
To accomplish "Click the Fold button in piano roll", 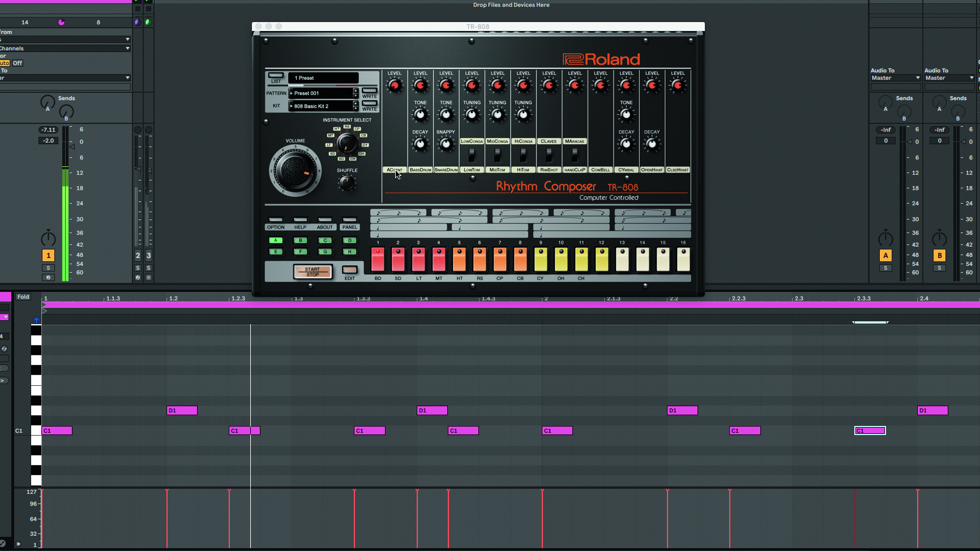I will [x=23, y=296].
